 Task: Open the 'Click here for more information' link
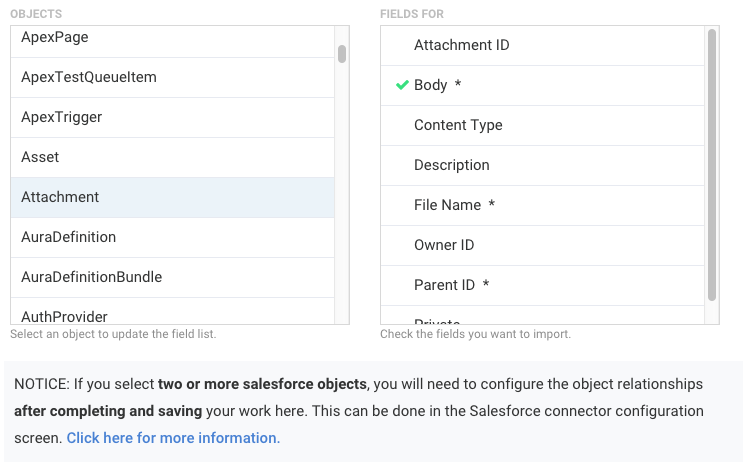tap(173, 438)
